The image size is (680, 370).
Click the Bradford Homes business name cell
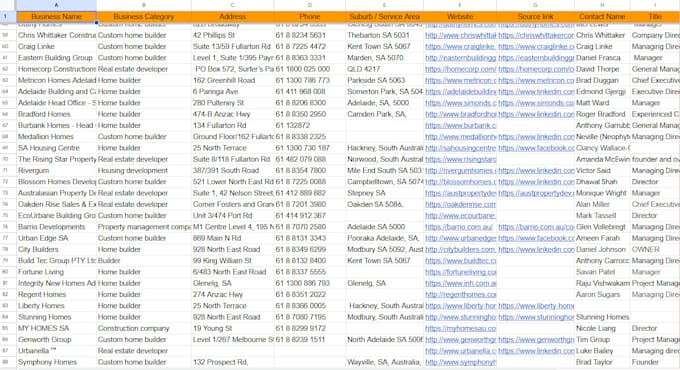pyautogui.click(x=56, y=114)
